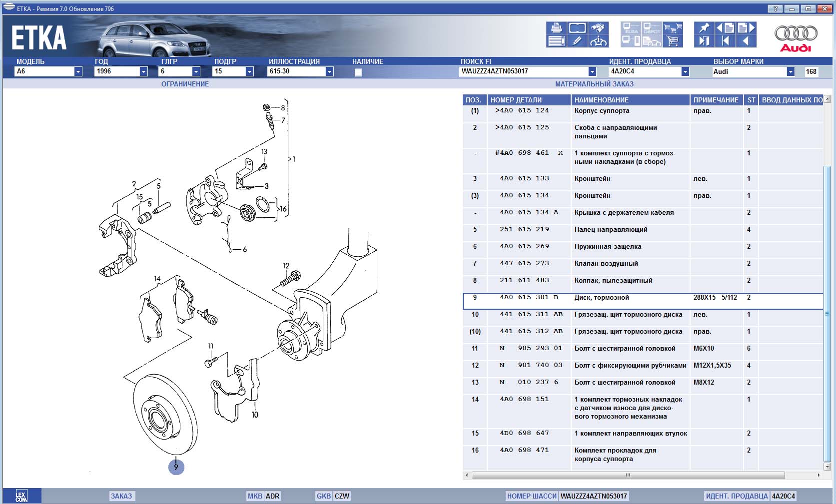Click the computer-to-server transfer icon
The image size is (836, 504).
click(631, 41)
